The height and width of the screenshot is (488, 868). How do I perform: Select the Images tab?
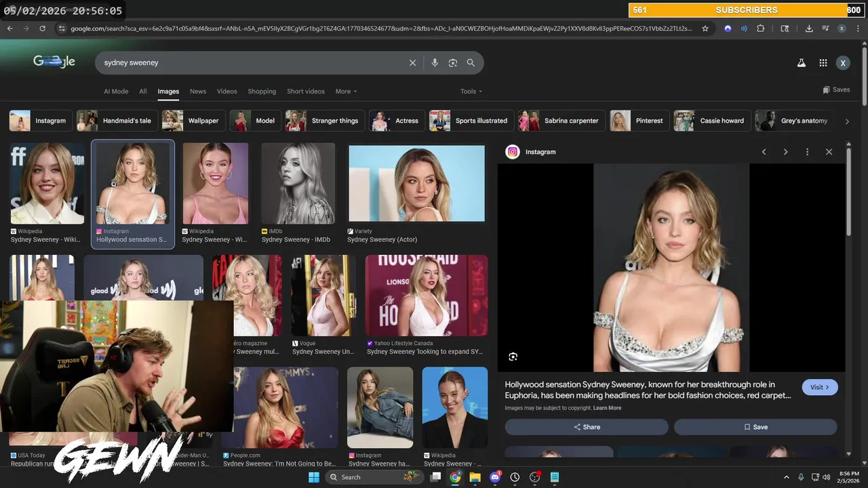pos(168,91)
